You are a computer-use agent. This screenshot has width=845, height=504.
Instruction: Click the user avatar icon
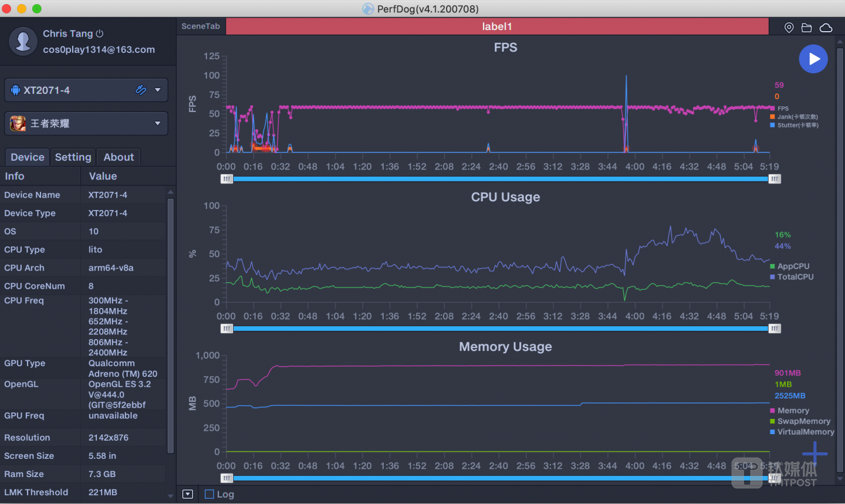[x=23, y=42]
